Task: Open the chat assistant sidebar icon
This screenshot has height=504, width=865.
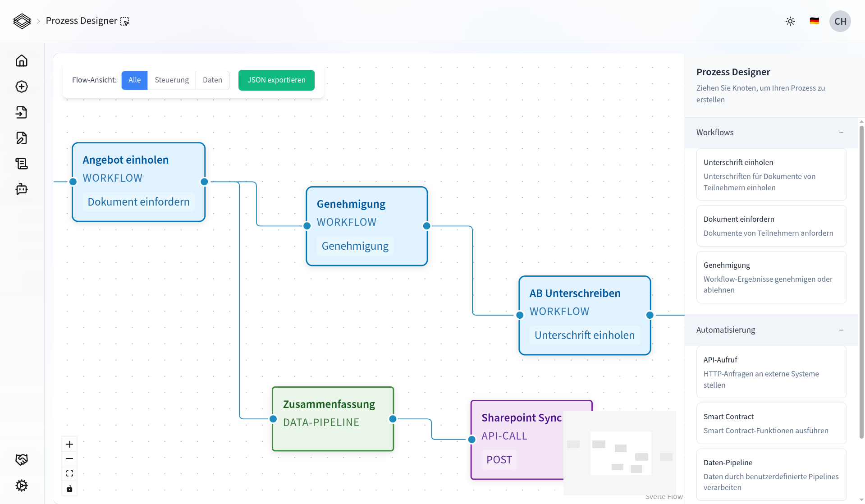Action: 22,189
